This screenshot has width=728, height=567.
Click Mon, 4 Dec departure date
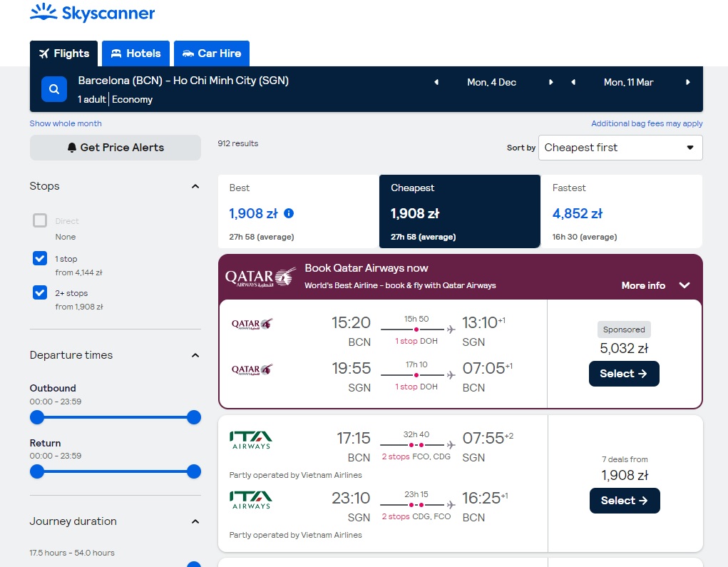click(492, 82)
